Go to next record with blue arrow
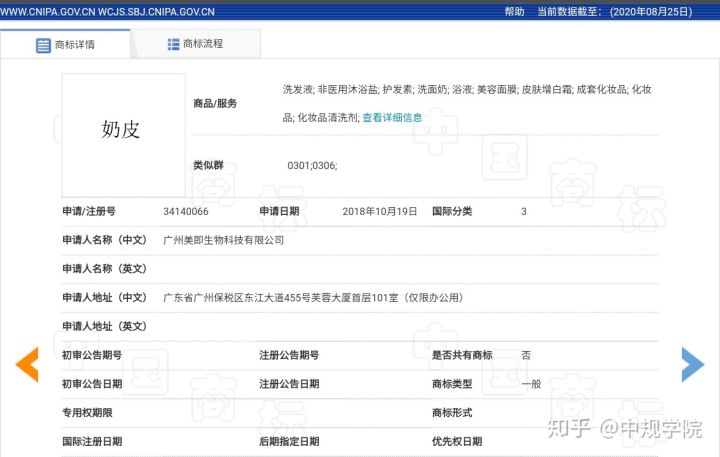This screenshot has width=720, height=457. click(692, 364)
